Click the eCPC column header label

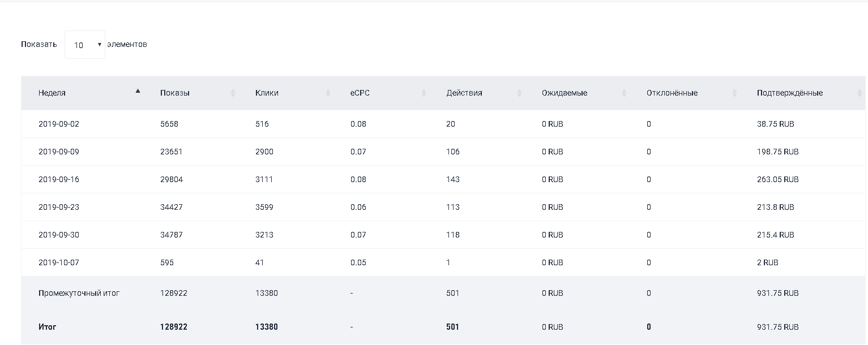360,93
